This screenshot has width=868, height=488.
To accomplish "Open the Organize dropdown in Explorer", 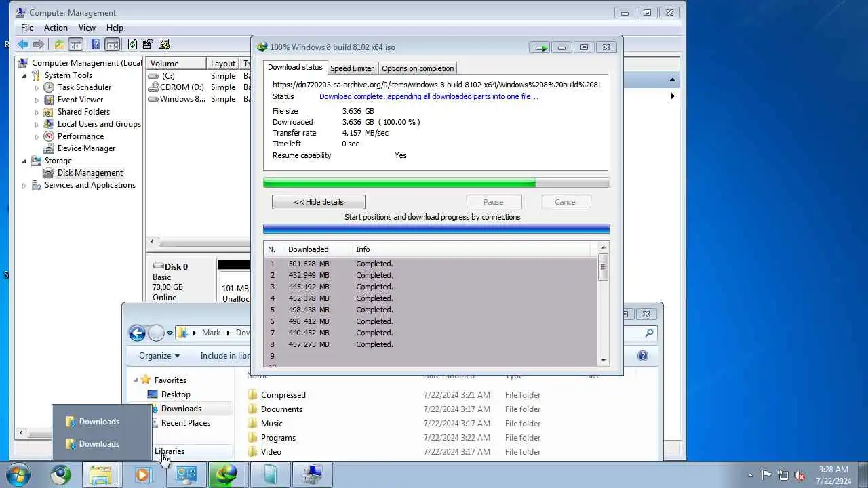I will point(159,356).
